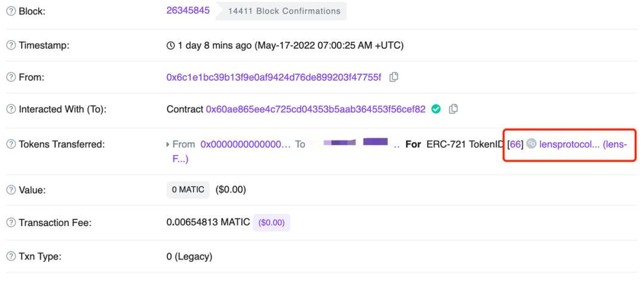Open token ID 66 link
This screenshot has height=284, width=644.
click(515, 144)
